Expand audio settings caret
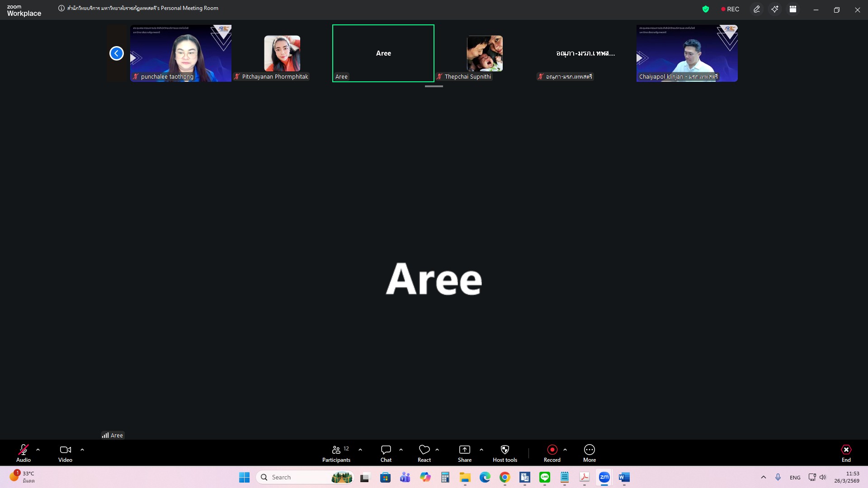The height and width of the screenshot is (488, 868). [x=38, y=450]
